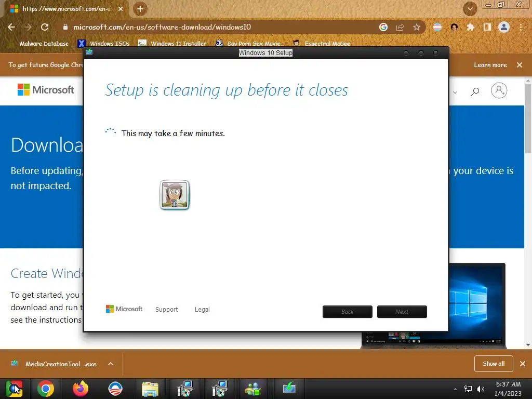Click the share page icon
This screenshot has width=532, height=399.
click(400, 27)
